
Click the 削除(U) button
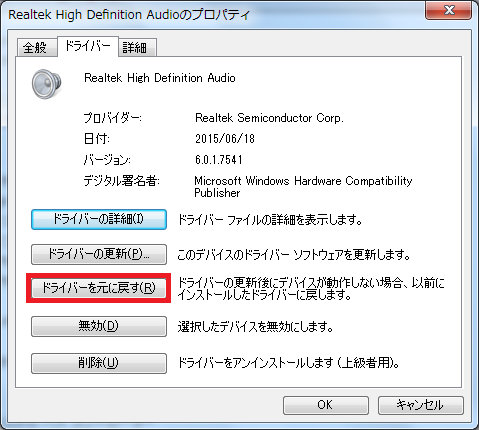coord(99,363)
